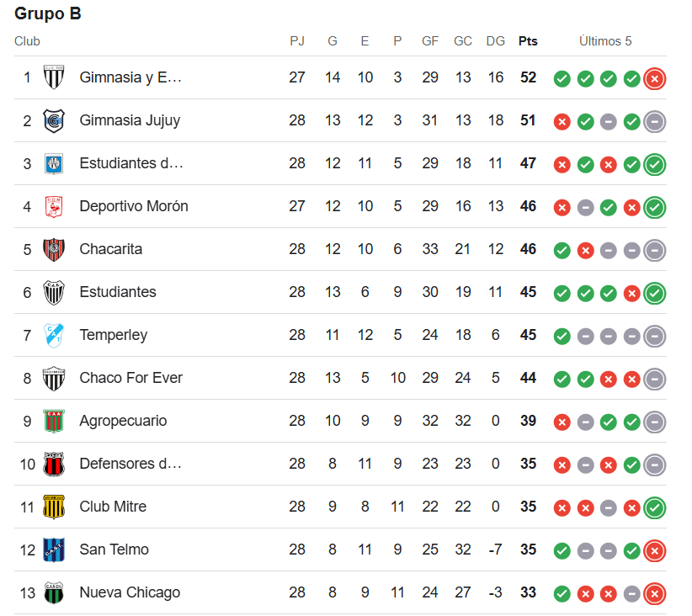This screenshot has height=616, width=692.
Task: Click the DG column header
Action: point(496,41)
